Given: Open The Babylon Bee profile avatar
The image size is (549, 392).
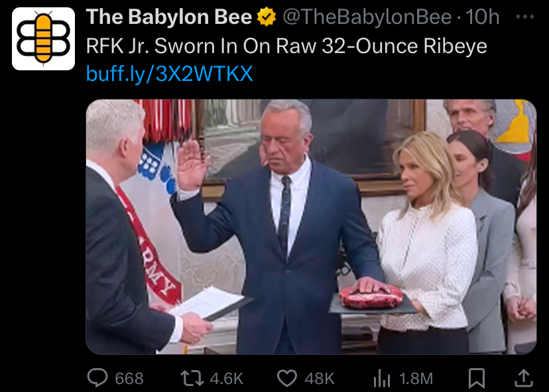Looking at the screenshot, I should pyautogui.click(x=43, y=38).
